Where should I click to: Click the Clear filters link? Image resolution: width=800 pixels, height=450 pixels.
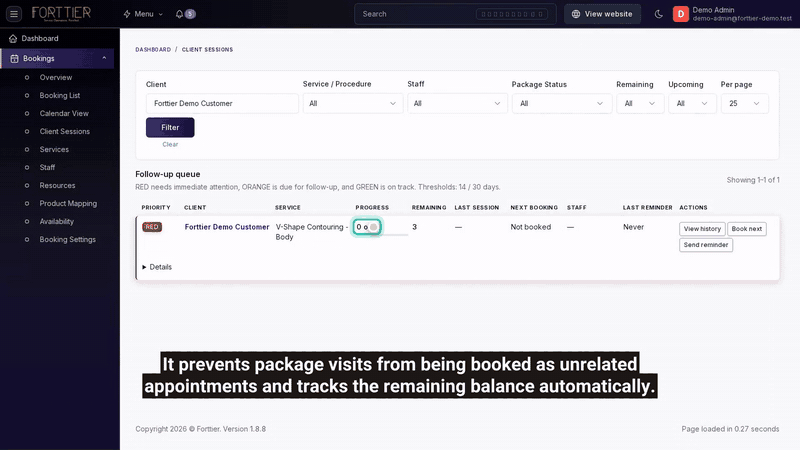point(170,144)
